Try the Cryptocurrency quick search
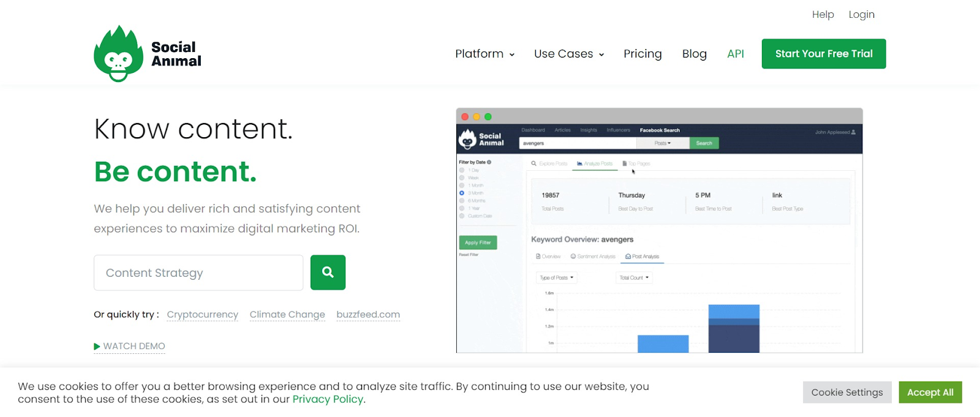This screenshot has width=980, height=417. pos(203,314)
